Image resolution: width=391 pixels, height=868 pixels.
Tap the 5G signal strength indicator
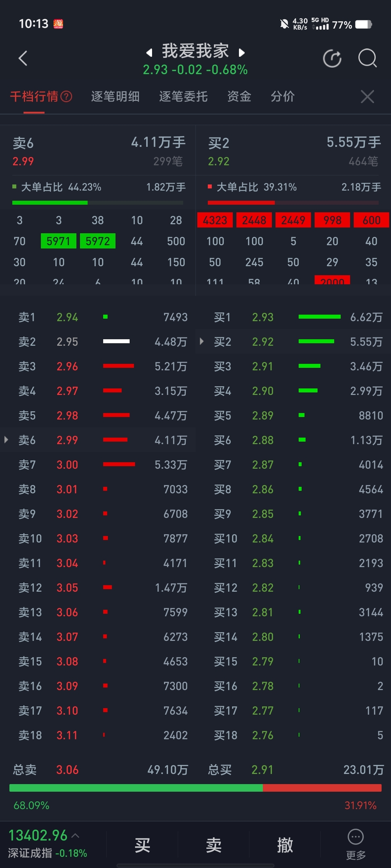pyautogui.click(x=320, y=24)
